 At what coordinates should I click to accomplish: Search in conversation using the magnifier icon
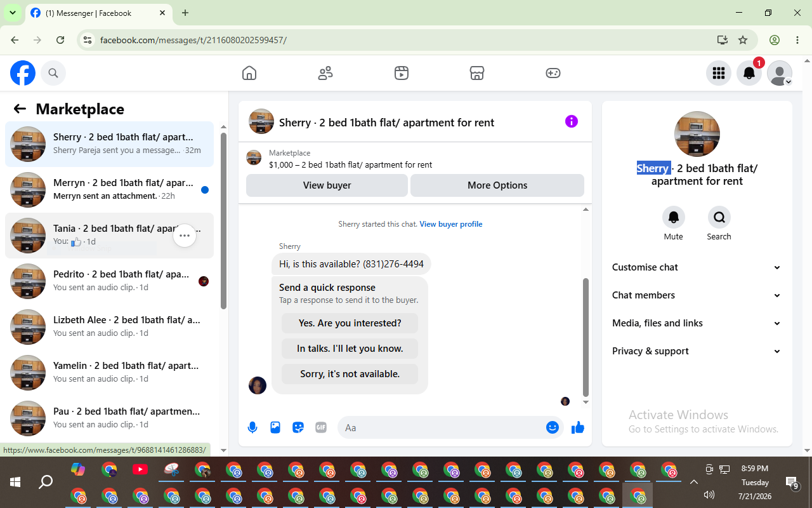tap(719, 217)
